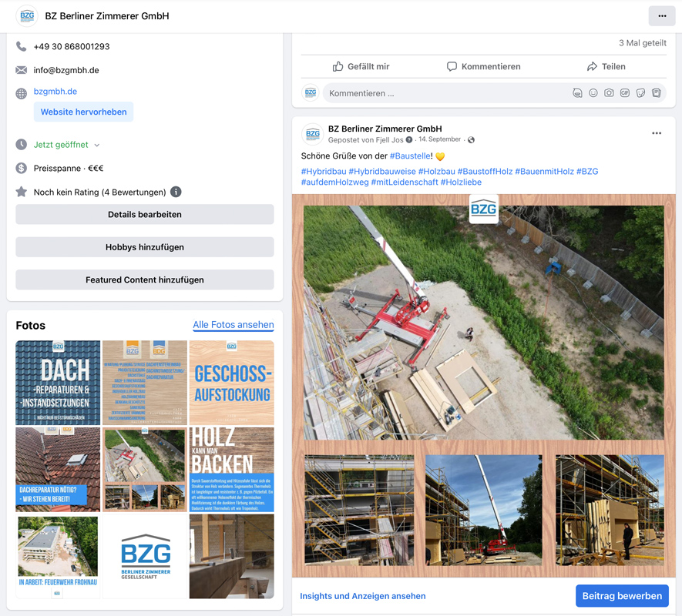Open the #aufdemHolzweg hashtag

coord(335,182)
